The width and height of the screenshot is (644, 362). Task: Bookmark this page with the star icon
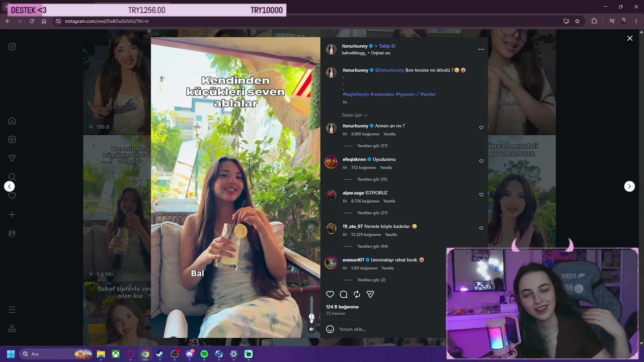click(x=577, y=21)
